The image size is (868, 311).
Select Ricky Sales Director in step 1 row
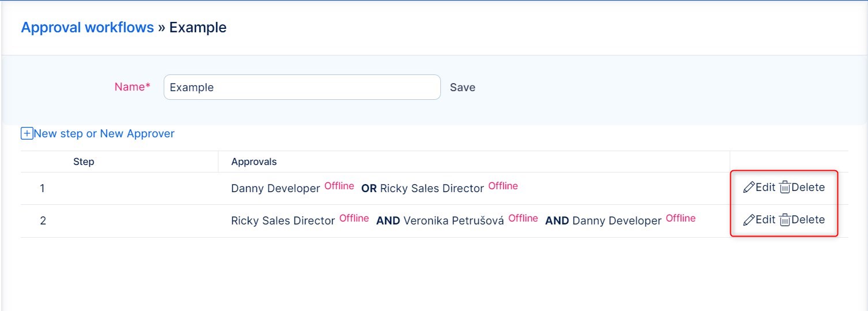pos(432,188)
